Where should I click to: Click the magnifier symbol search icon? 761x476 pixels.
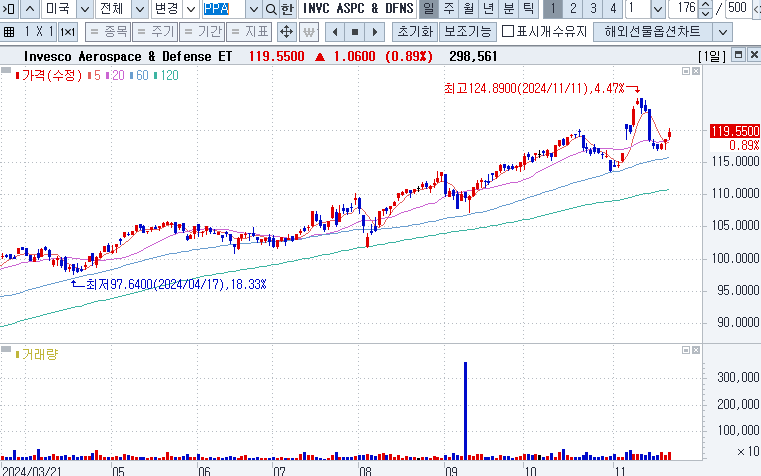pyautogui.click(x=271, y=9)
